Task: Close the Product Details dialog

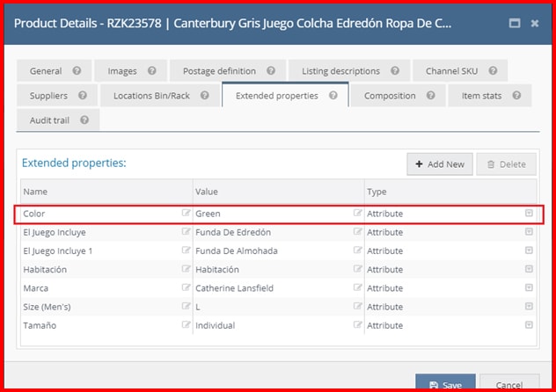Action: [x=535, y=24]
